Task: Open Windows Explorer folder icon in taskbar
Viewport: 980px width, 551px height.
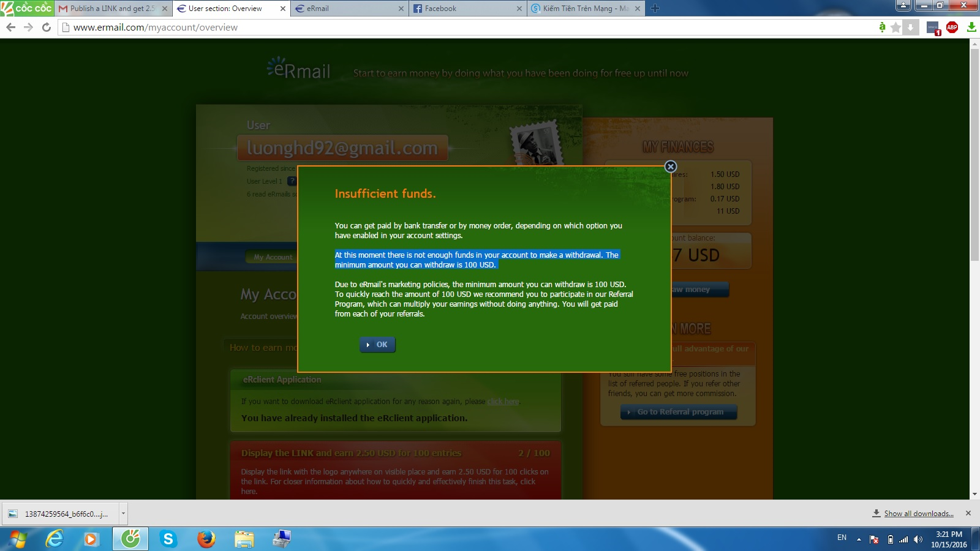Action: pyautogui.click(x=244, y=539)
